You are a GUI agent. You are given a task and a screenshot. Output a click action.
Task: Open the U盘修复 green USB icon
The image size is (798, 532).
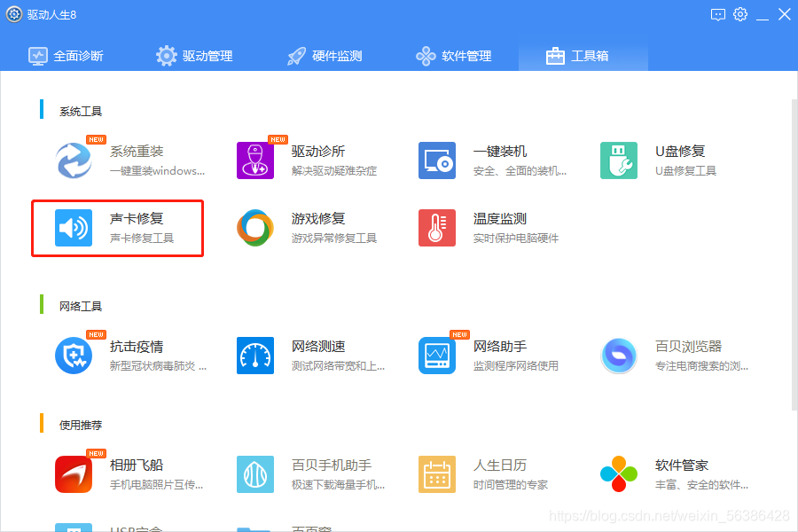(x=619, y=160)
